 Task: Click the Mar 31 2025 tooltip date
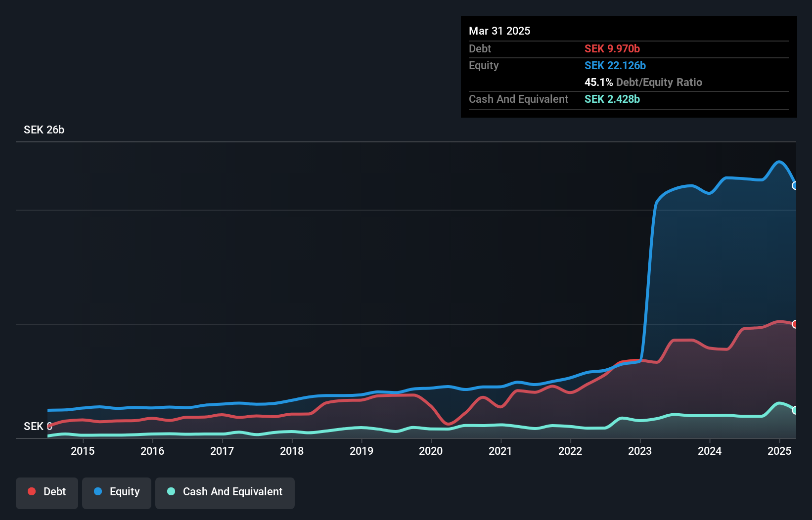point(499,31)
